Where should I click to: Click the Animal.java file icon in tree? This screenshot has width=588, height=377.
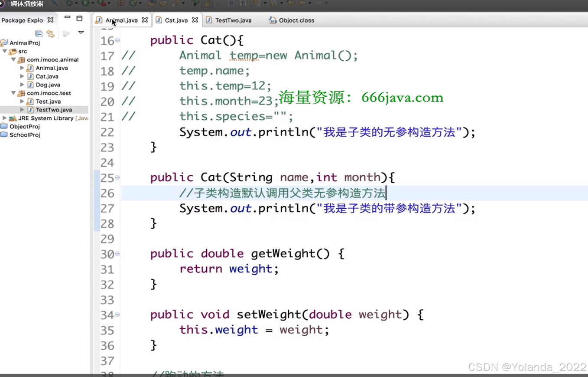point(30,68)
